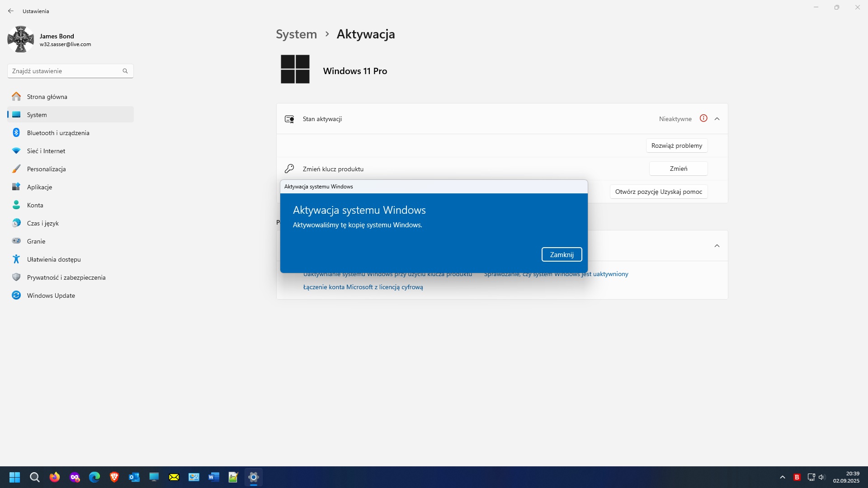Open Prywatność i zabezpieczenia settings
This screenshot has height=488, width=868.
(71, 277)
